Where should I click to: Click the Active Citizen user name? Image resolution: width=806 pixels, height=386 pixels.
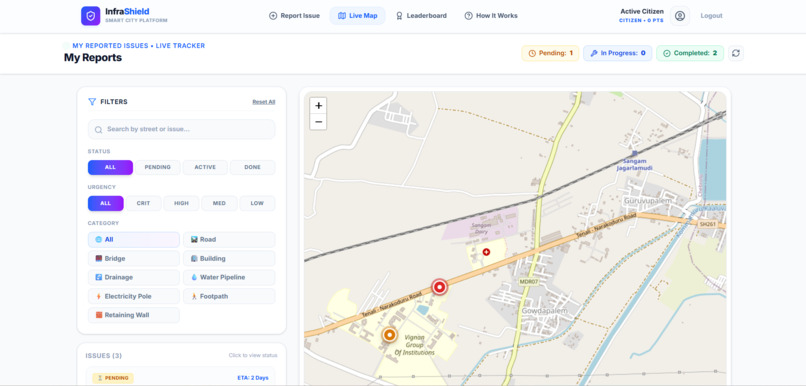click(x=642, y=11)
